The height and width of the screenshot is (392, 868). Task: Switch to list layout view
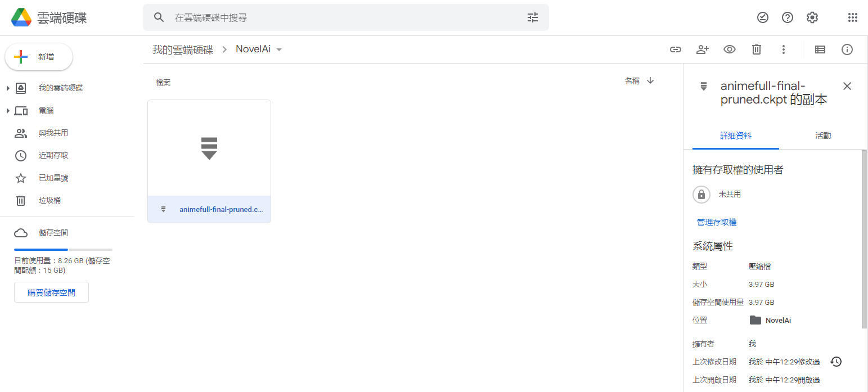(x=820, y=49)
